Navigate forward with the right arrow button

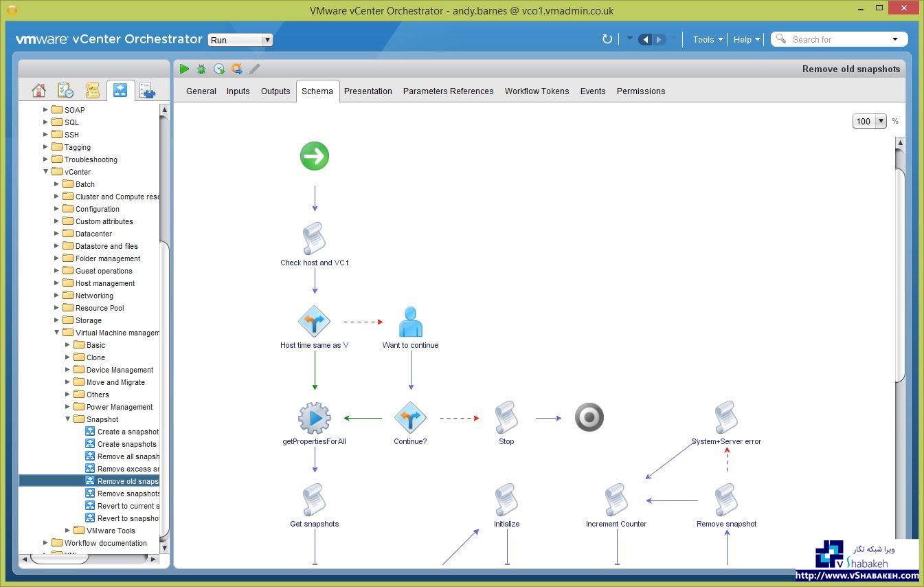660,39
